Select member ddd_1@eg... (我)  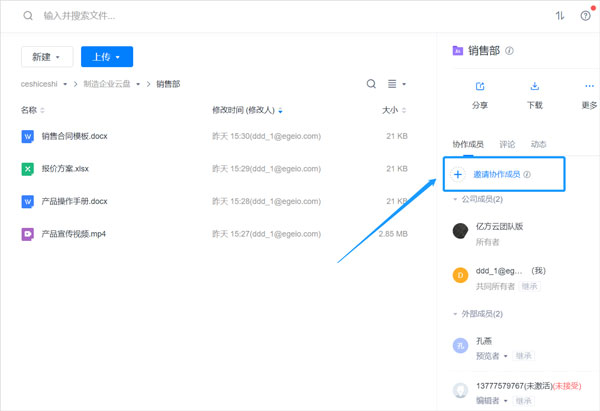point(511,271)
